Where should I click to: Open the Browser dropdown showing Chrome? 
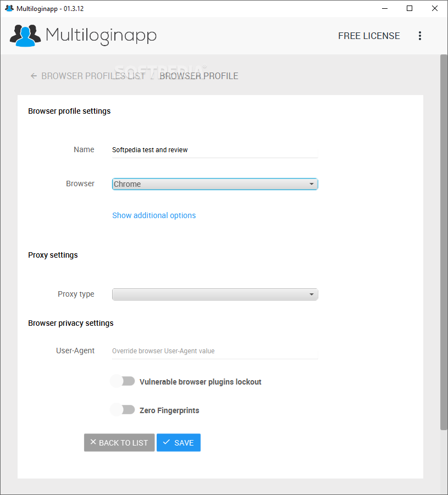point(215,184)
